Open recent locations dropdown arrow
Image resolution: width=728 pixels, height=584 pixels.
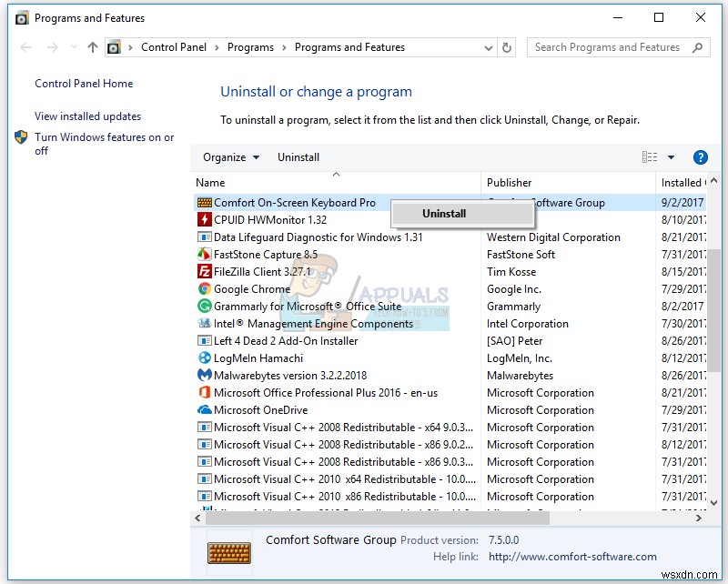click(x=74, y=47)
